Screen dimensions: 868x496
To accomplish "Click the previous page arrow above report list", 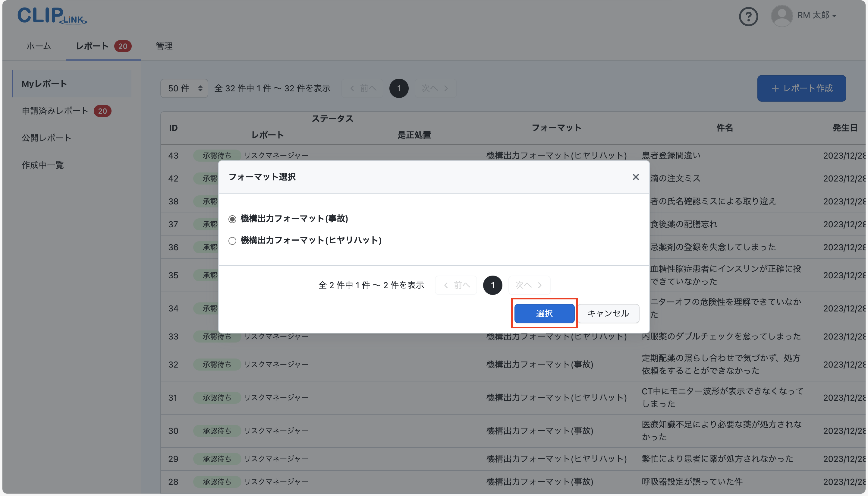I will coord(362,88).
